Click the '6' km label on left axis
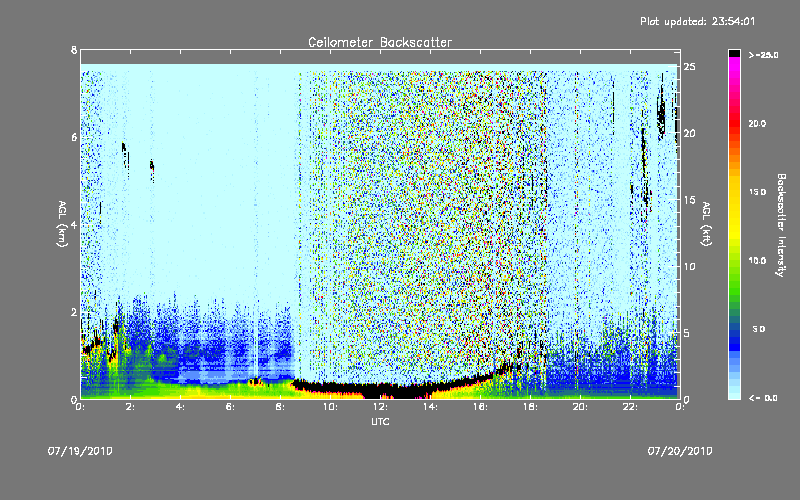This screenshot has height=500, width=800. coord(74,137)
